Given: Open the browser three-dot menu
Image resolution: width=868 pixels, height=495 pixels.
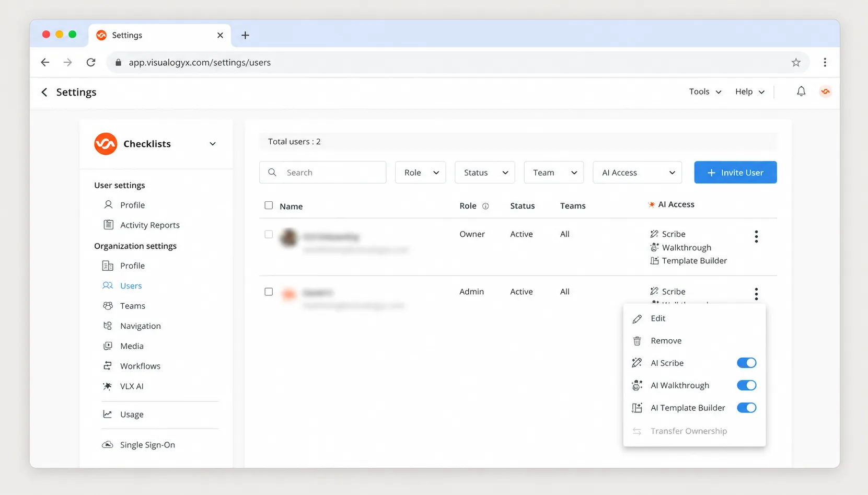Looking at the screenshot, I should (x=825, y=62).
